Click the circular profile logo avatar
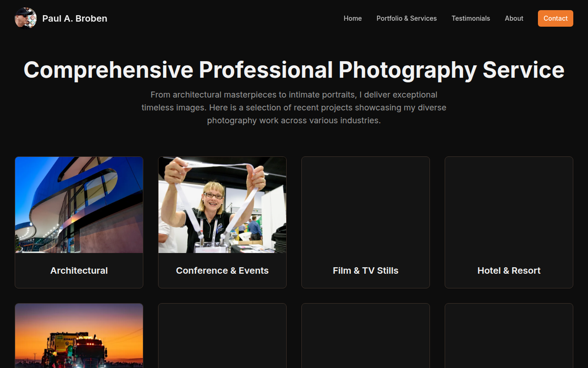This screenshot has height=368, width=588. click(26, 18)
